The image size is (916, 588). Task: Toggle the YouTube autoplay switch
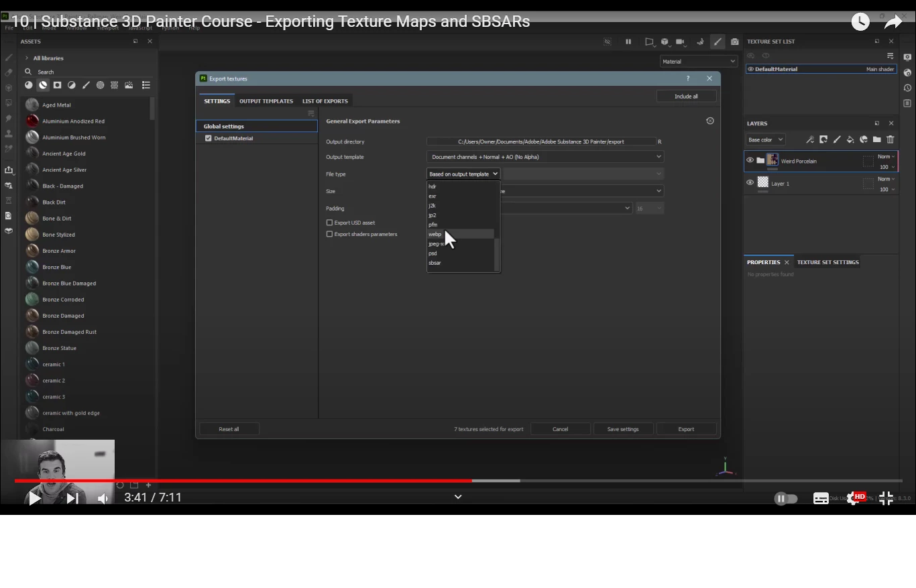(x=785, y=498)
